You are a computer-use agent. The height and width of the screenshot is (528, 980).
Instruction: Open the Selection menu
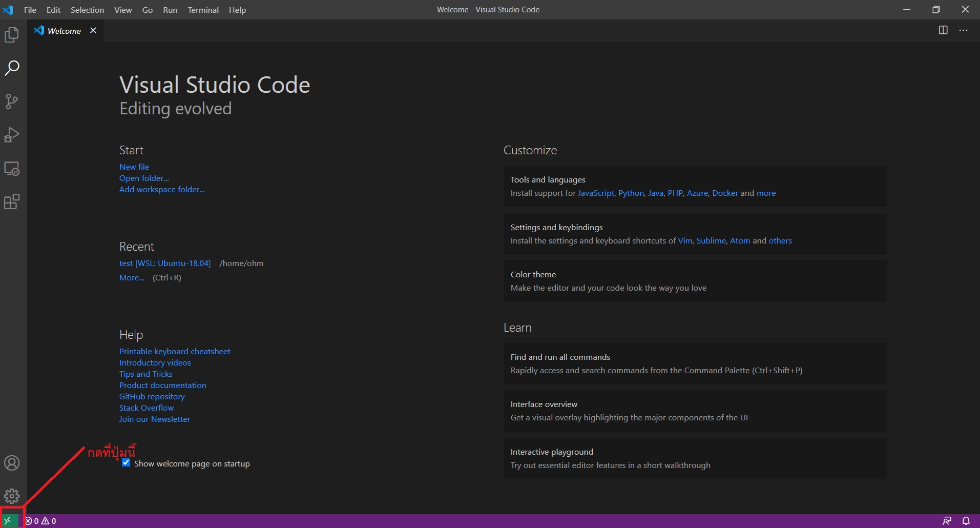[x=87, y=10]
